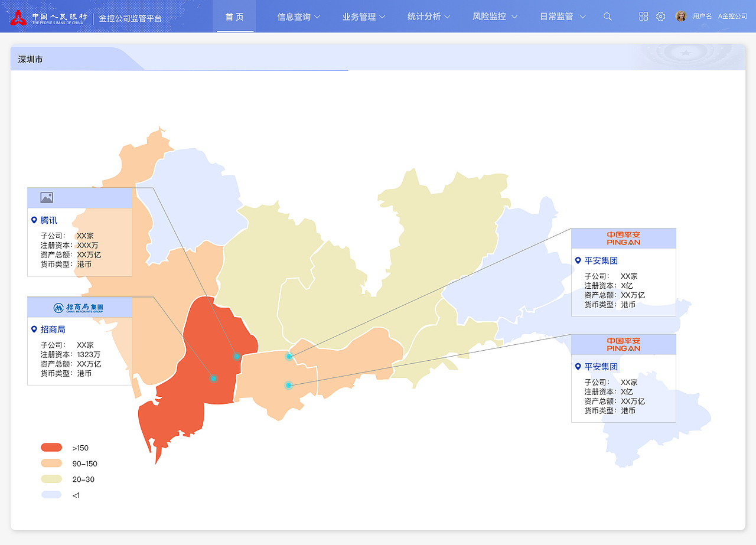
Task: Click the red >150 legend swatch
Action: pyautogui.click(x=51, y=448)
